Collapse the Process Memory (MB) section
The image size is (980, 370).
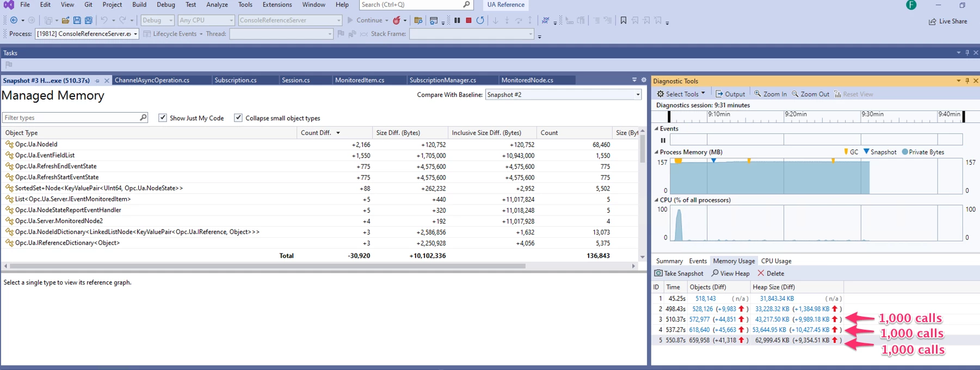point(656,152)
